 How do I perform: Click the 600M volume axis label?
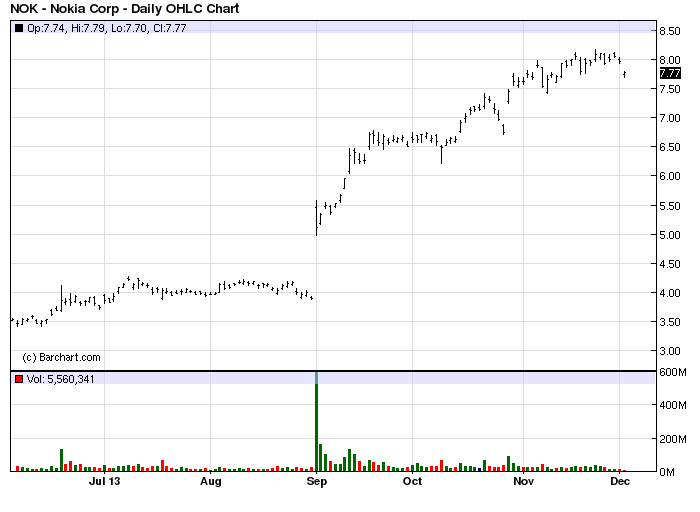tap(673, 372)
